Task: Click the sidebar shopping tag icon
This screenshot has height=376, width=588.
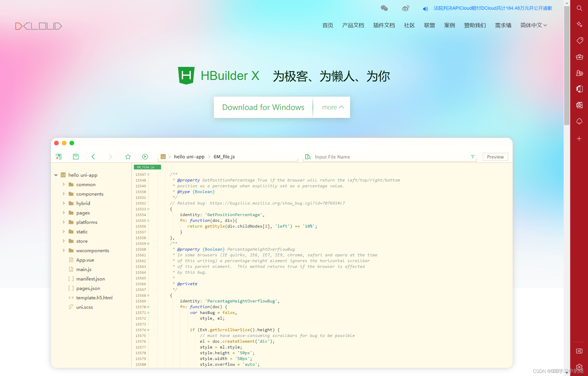Action: (579, 40)
